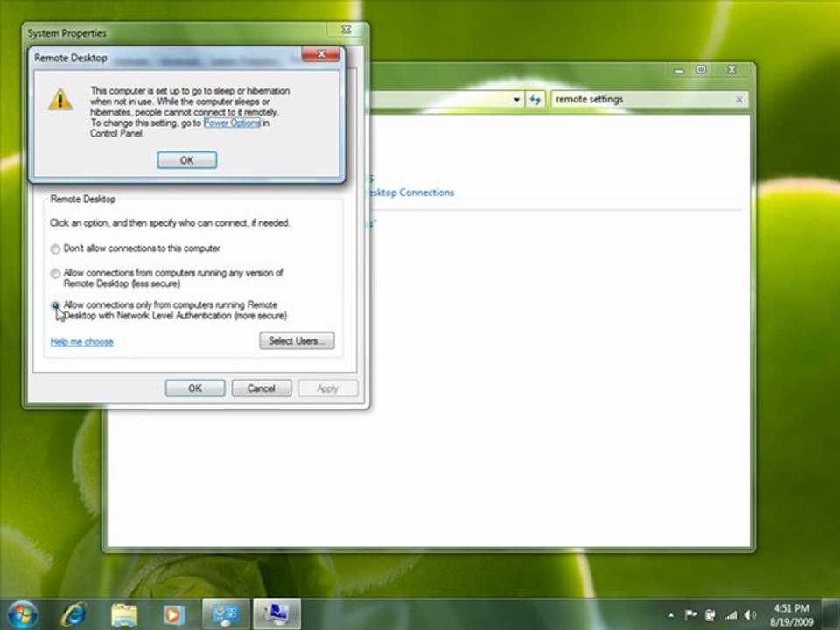This screenshot has height=630, width=840.
Task: Click the Apply button in System Properties
Action: point(327,388)
